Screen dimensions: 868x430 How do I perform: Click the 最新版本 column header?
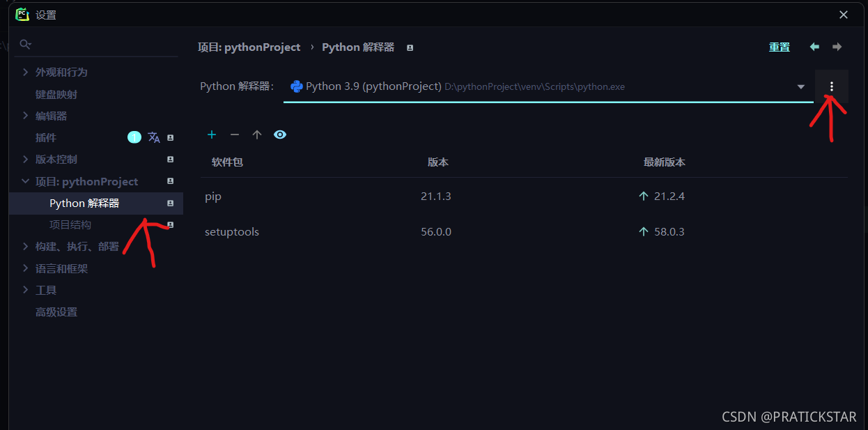(x=665, y=162)
